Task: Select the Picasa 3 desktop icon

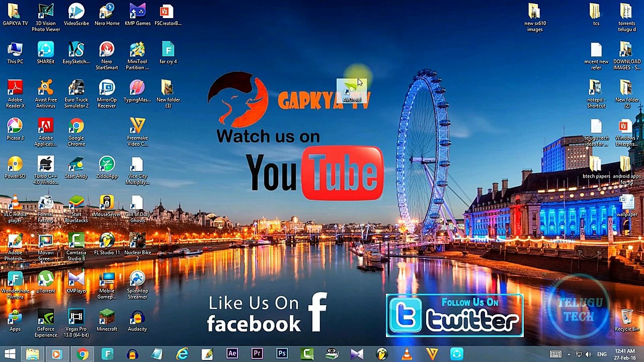Action: coord(15,130)
